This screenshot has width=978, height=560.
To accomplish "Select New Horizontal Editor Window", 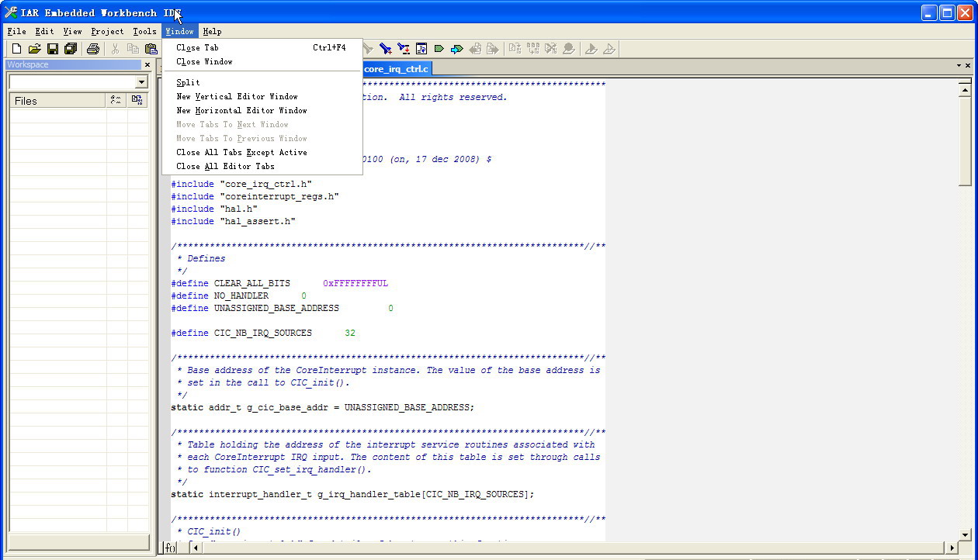I will tap(262, 110).
